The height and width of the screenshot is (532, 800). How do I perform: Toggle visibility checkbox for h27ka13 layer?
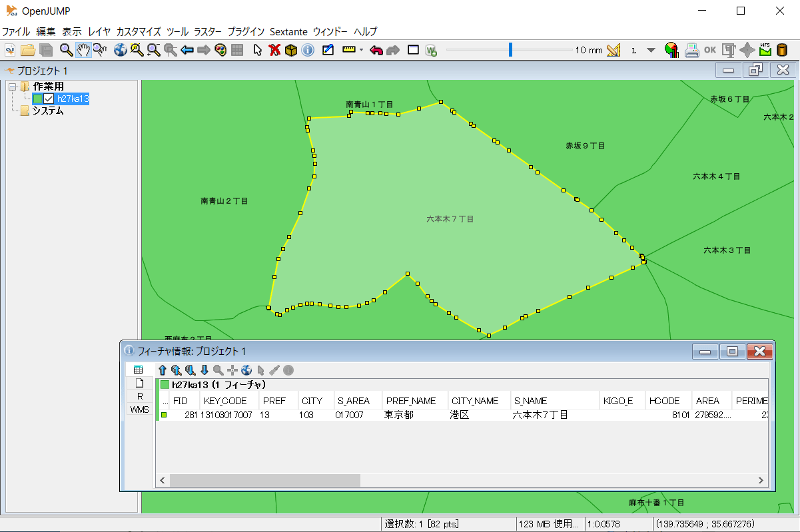(x=49, y=99)
